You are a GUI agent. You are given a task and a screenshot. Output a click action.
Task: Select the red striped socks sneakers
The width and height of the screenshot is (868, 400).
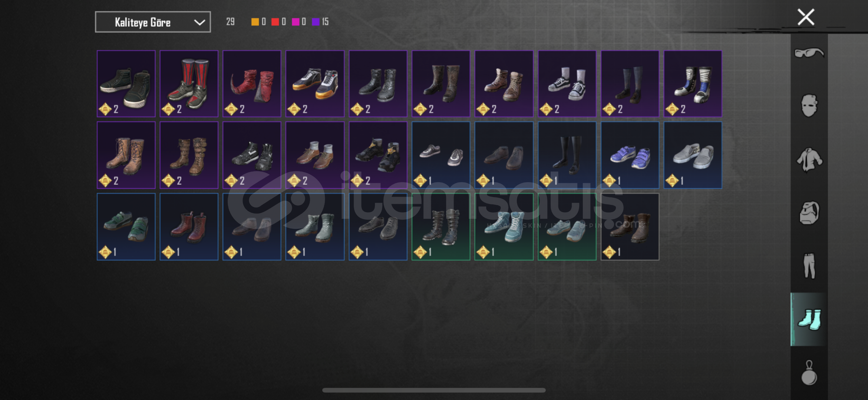pyautogui.click(x=189, y=84)
